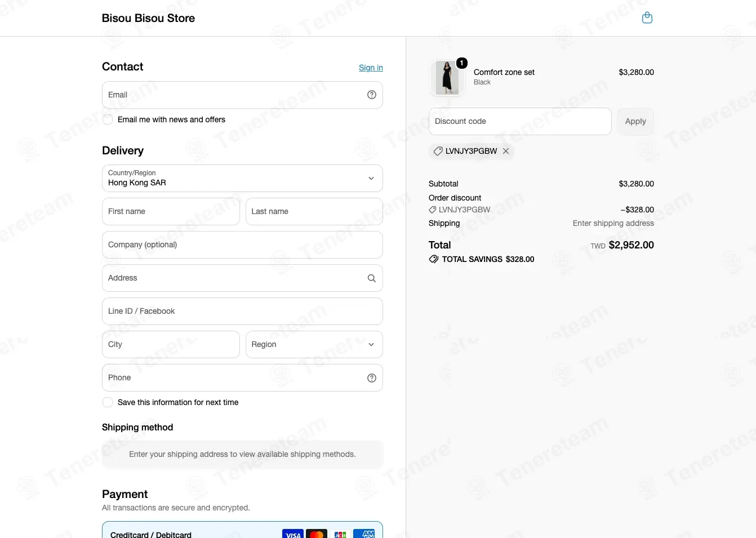
Task: Check Save this information for next time
Action: pyautogui.click(x=108, y=402)
